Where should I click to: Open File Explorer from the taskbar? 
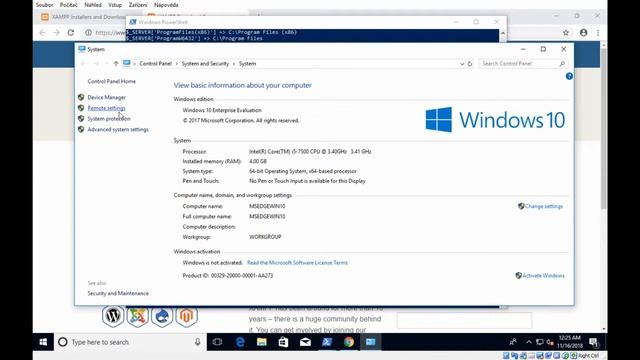(x=262, y=342)
